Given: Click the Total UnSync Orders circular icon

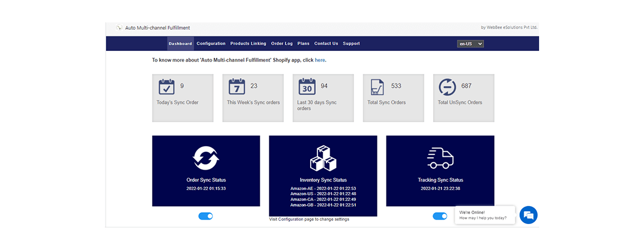Looking at the screenshot, I should point(447,87).
